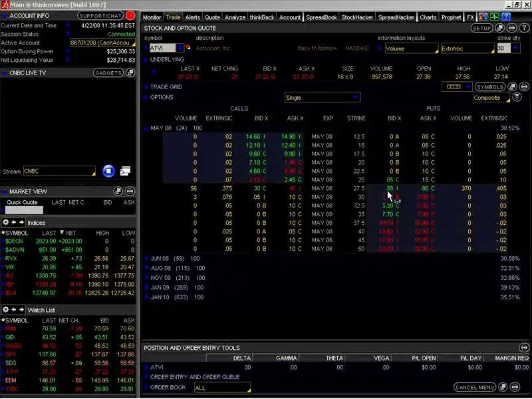Image resolution: width=532 pixels, height=399 pixels.
Task: Sort the Indices list by NET column
Action: pyautogui.click(x=71, y=233)
